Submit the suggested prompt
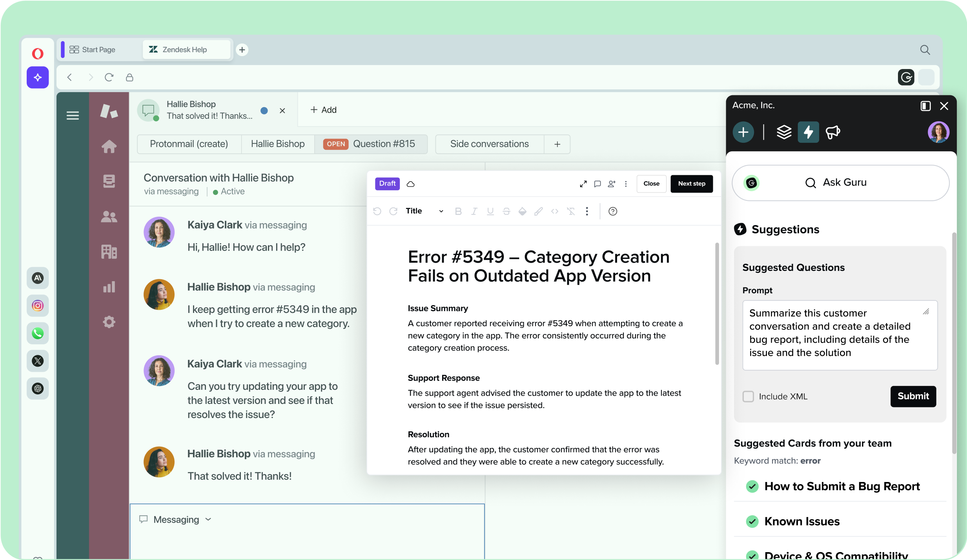Screen dimensions: 967x560 913,396
